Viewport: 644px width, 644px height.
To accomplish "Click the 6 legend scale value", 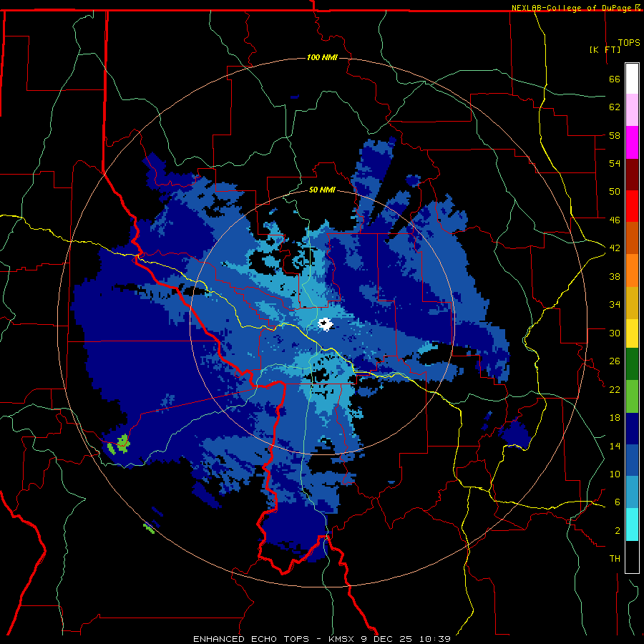I will coord(618,502).
